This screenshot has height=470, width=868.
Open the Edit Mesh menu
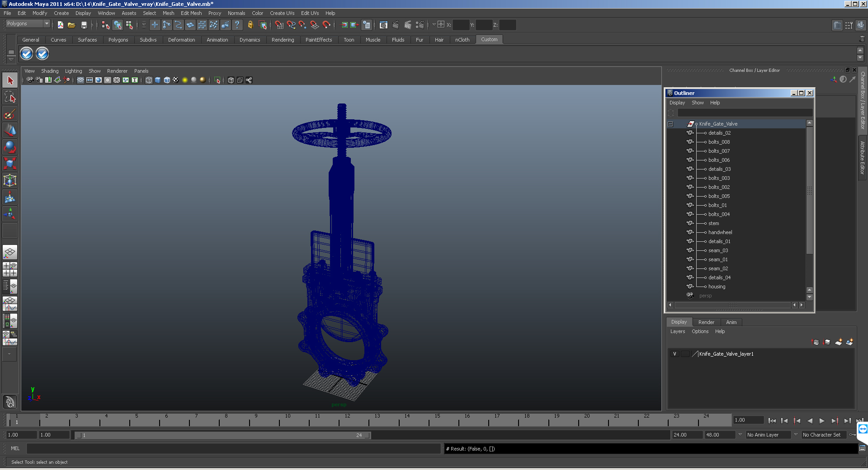click(x=191, y=13)
